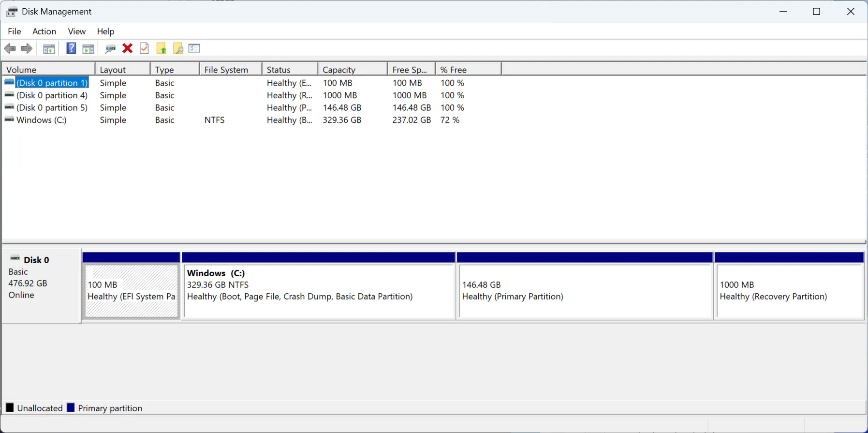This screenshot has width=868, height=433.
Task: Toggle the show/hide action pane icon
Action: [88, 48]
